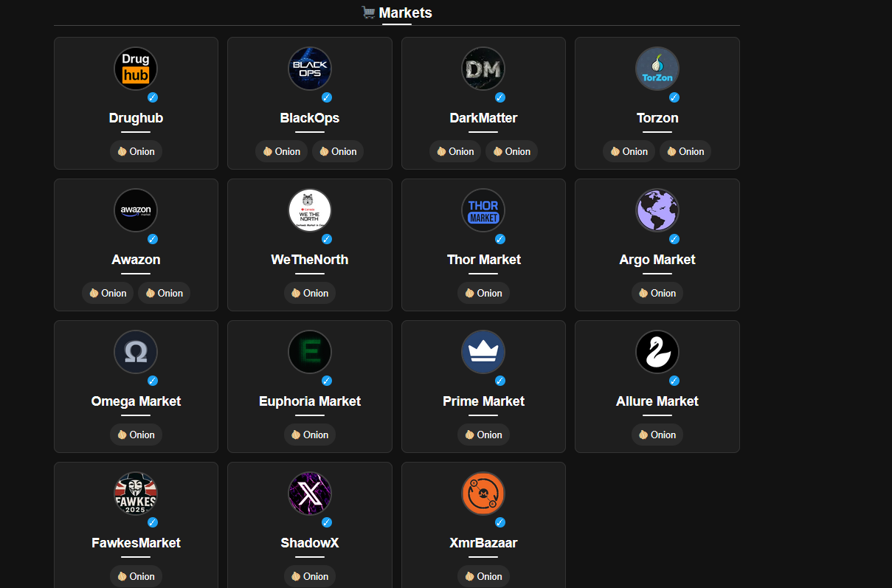Click Prime Market's verified checkmark badge
The image size is (892, 588).
[x=500, y=381]
